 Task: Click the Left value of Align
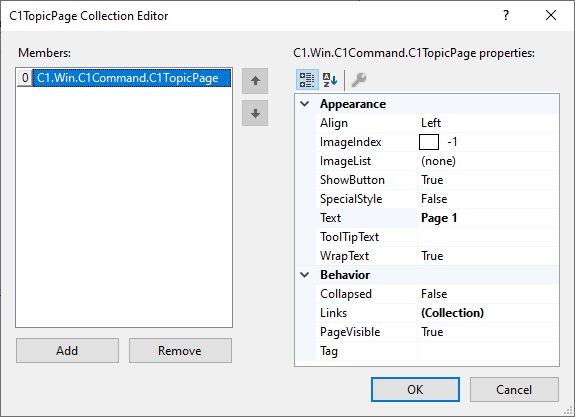tap(431, 123)
